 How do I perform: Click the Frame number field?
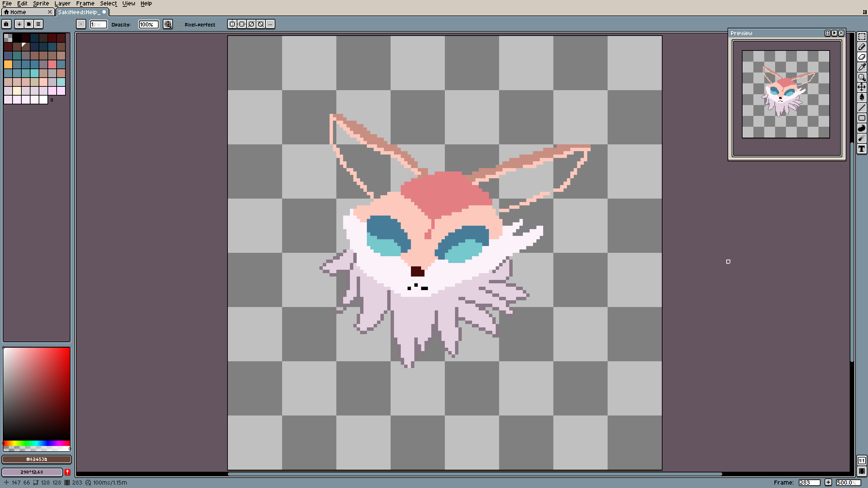(809, 483)
